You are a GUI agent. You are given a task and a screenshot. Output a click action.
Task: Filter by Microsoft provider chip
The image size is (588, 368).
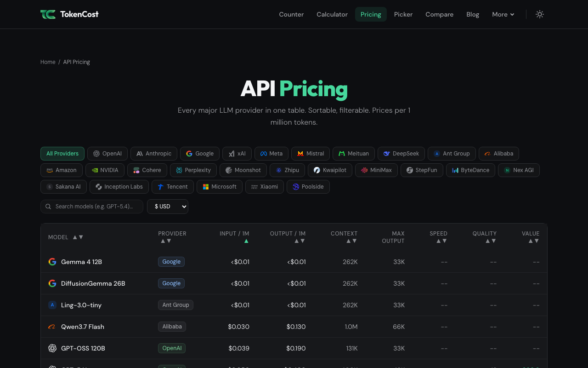220,187
